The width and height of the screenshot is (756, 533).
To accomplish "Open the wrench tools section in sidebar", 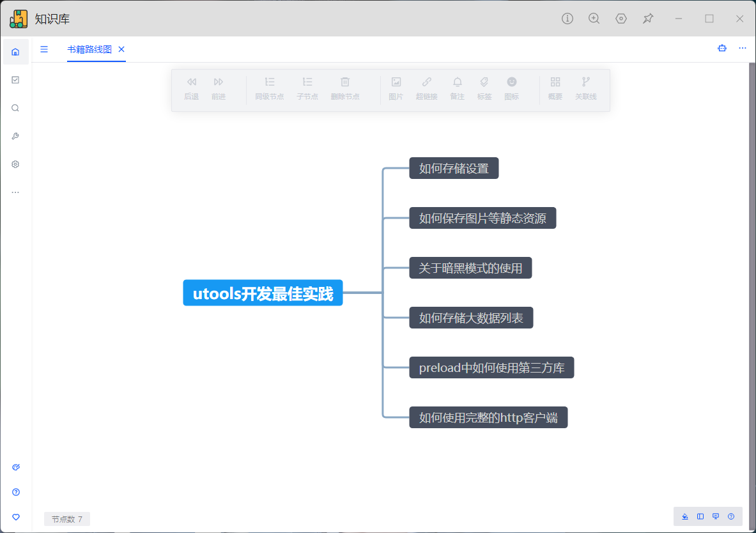I will [15, 136].
